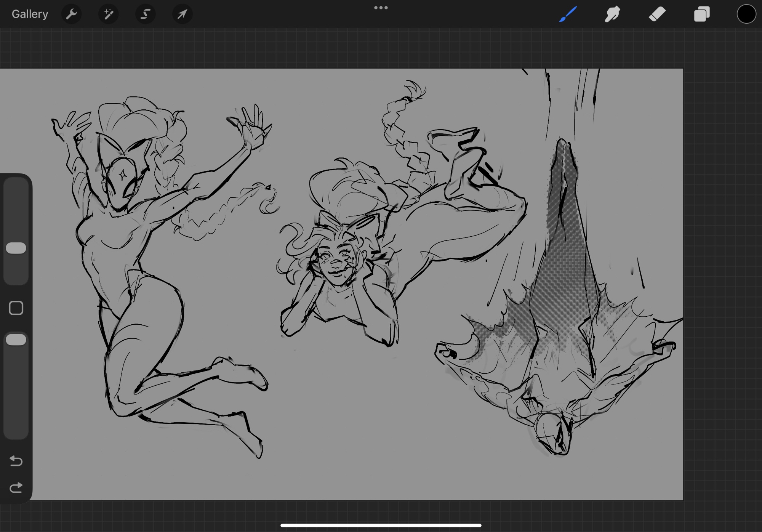Return to Gallery

30,14
